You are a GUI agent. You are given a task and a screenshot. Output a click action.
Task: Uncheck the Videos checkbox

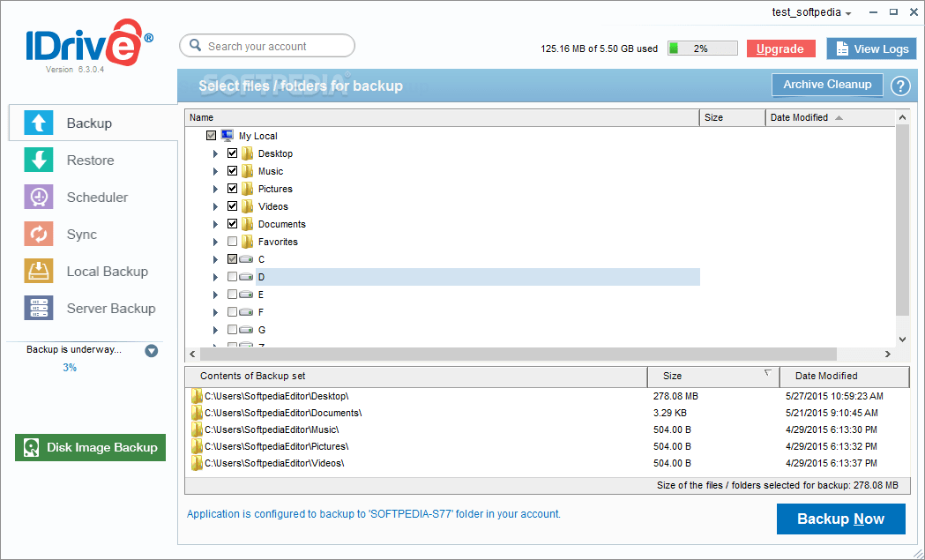click(x=233, y=206)
